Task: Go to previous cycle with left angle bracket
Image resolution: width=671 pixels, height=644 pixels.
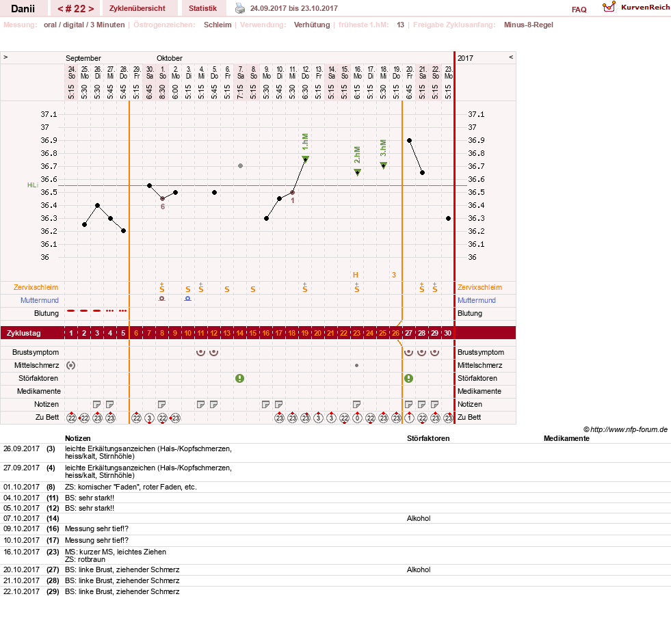Action: 60,9
